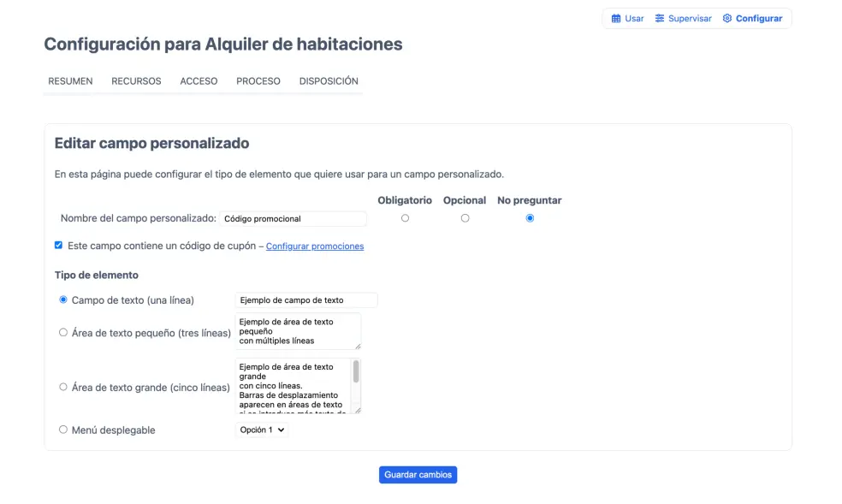Select the Opcional radio option

click(465, 218)
